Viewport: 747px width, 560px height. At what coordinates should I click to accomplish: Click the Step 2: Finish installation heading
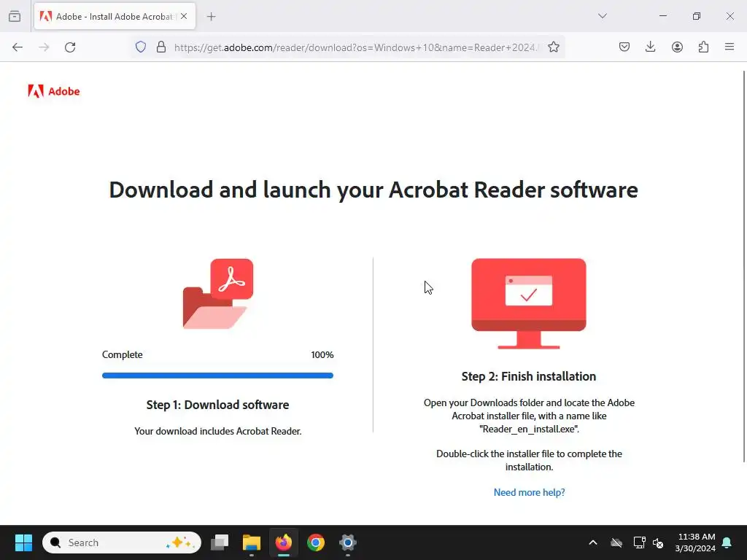(529, 376)
